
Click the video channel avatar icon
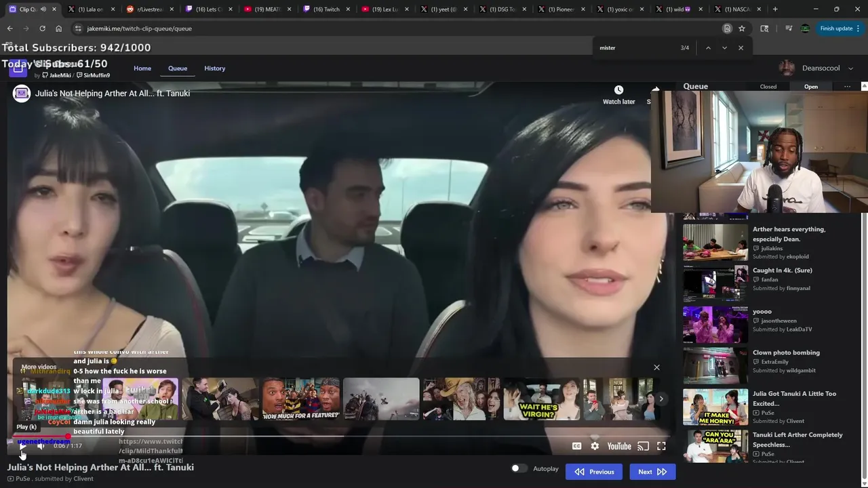pyautogui.click(x=22, y=94)
